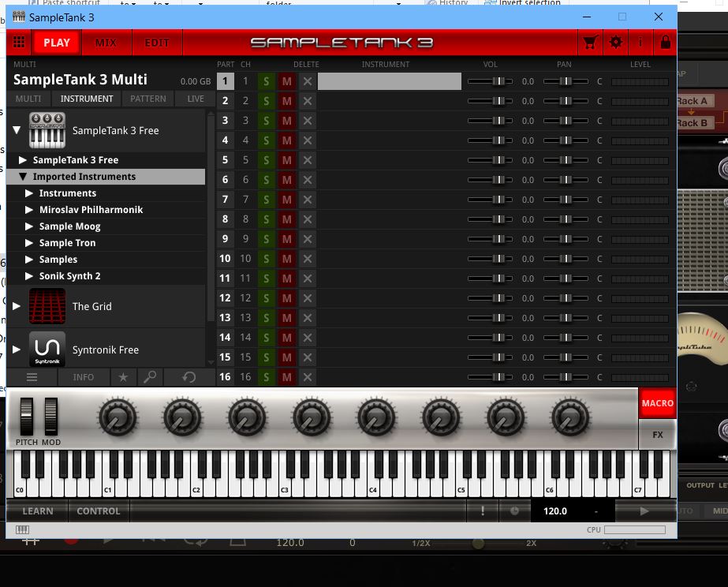Click the fourth macro knob
This screenshot has height=587, width=728.
point(312,417)
